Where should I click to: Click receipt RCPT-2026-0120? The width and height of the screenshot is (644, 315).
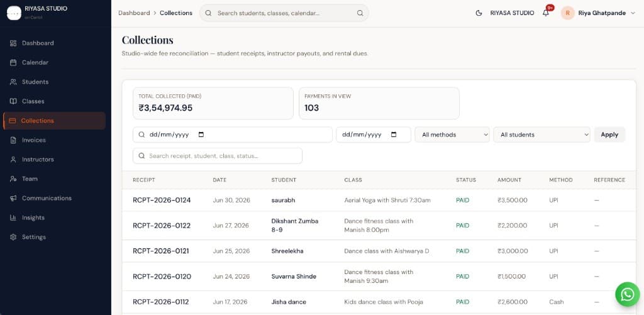162,277
